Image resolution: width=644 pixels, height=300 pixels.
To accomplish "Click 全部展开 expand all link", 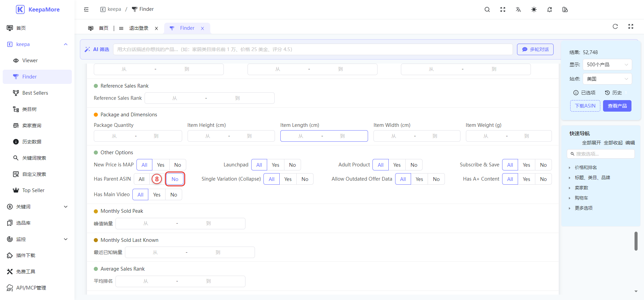I will coord(592,143).
